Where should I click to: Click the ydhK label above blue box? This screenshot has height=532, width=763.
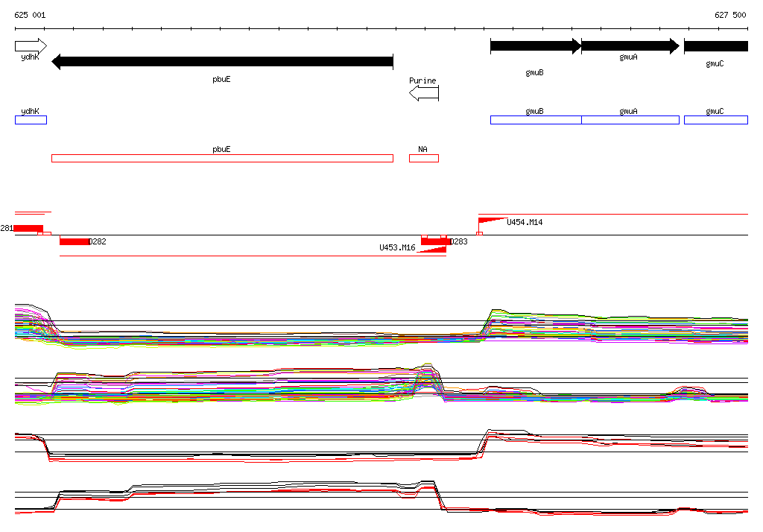point(30,112)
